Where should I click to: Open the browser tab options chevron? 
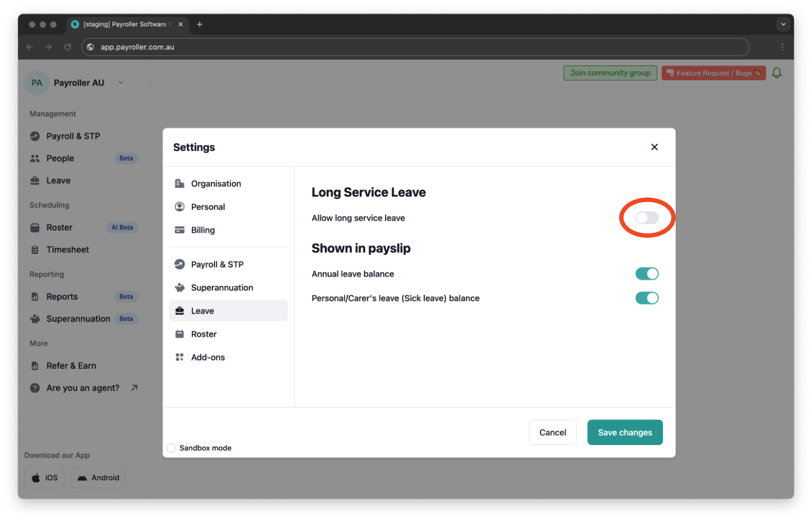tap(783, 24)
